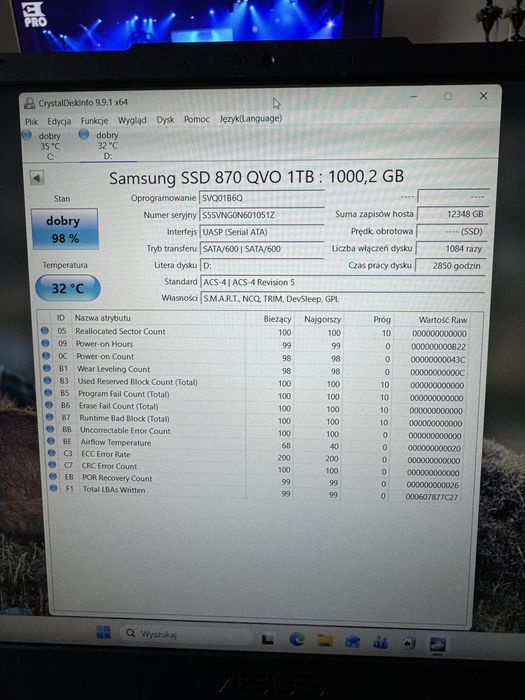This screenshot has height=700, width=525.
Task: Click the 32 °C temperature button
Action: click(67, 288)
